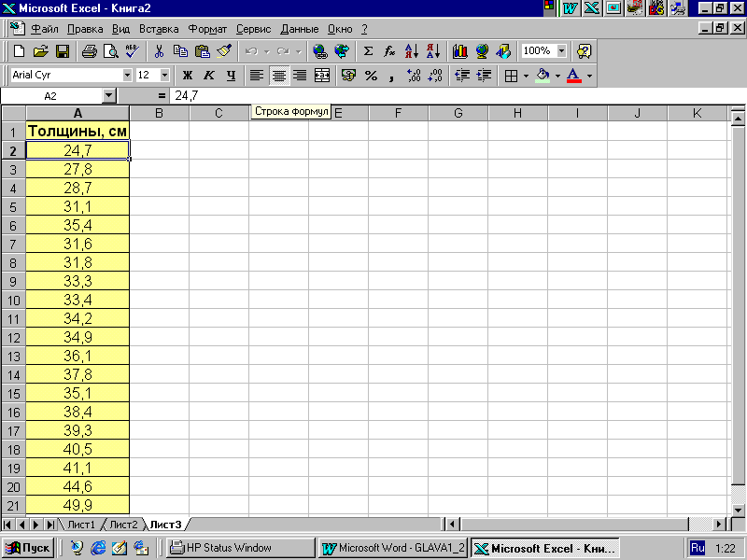The height and width of the screenshot is (560, 747).
Task: Open the 100% zoom dropdown
Action: pos(562,51)
